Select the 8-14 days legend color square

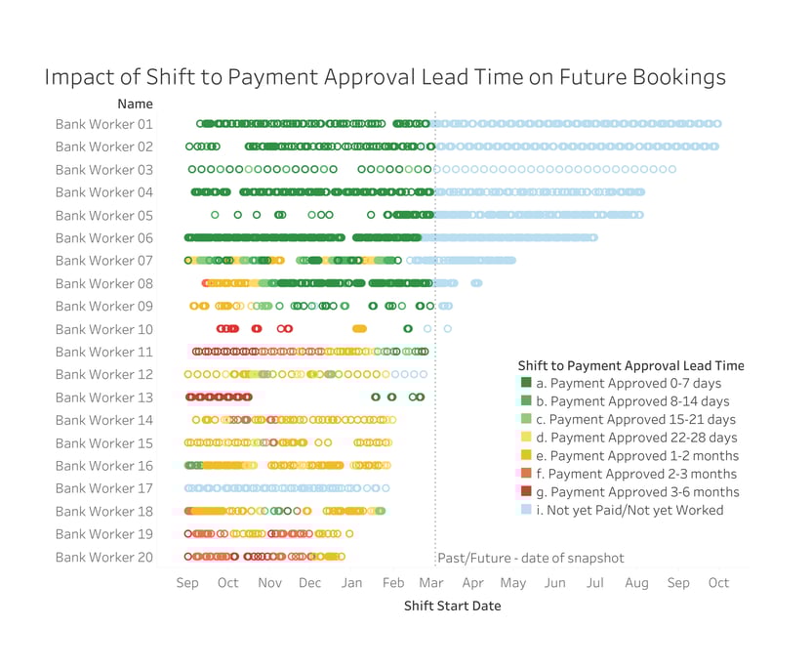point(526,400)
